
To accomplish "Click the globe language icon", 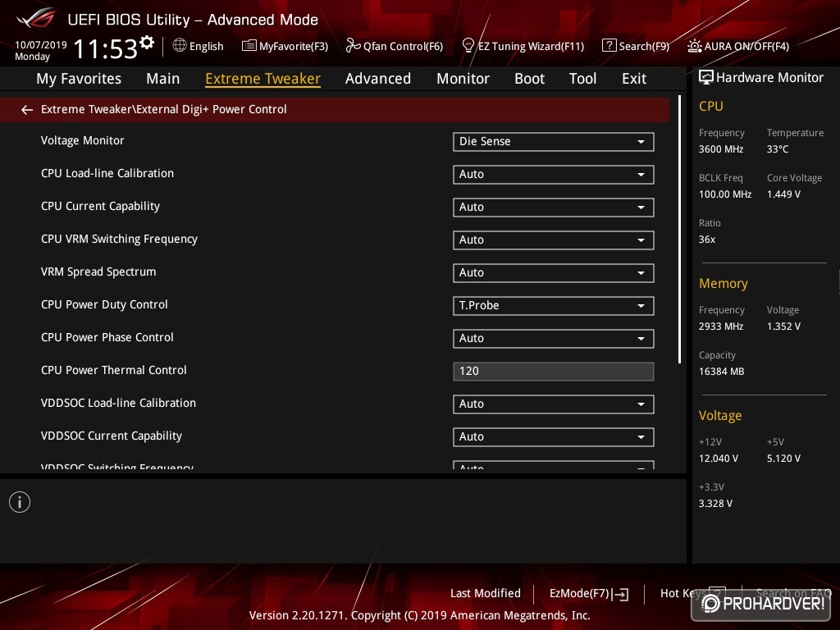I will pyautogui.click(x=180, y=46).
